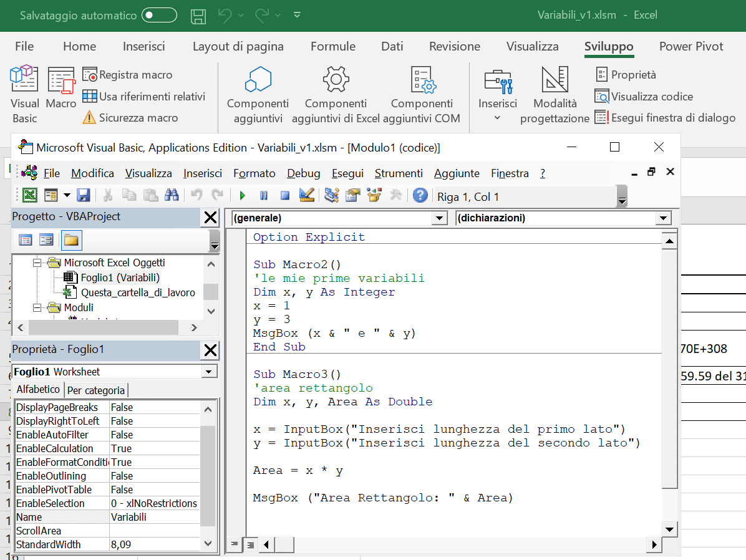Open Proprietà in the ribbon Sviluppo tab
This screenshot has width=746, height=560.
pos(626,74)
